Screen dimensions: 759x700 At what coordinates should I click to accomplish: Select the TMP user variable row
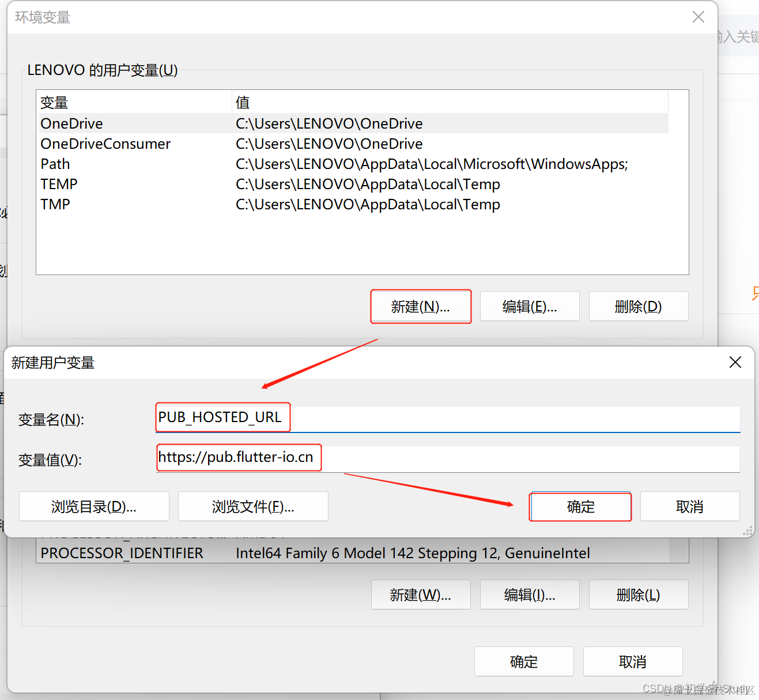coord(353,204)
